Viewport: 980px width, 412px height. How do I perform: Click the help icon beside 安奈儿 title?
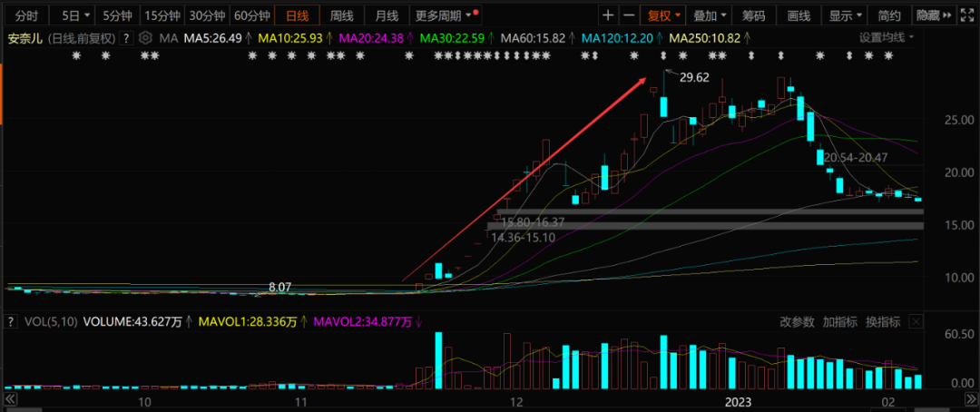pos(127,38)
